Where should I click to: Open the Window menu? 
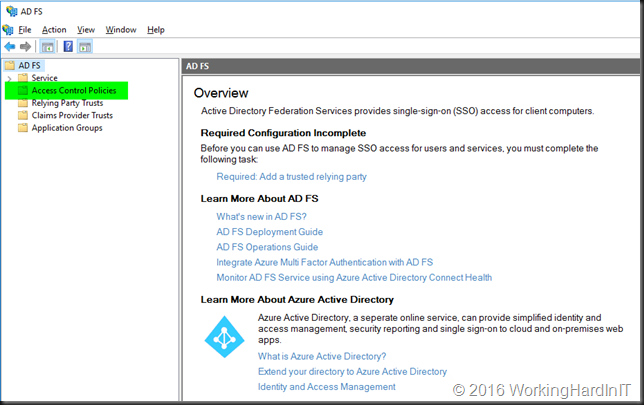point(121,30)
